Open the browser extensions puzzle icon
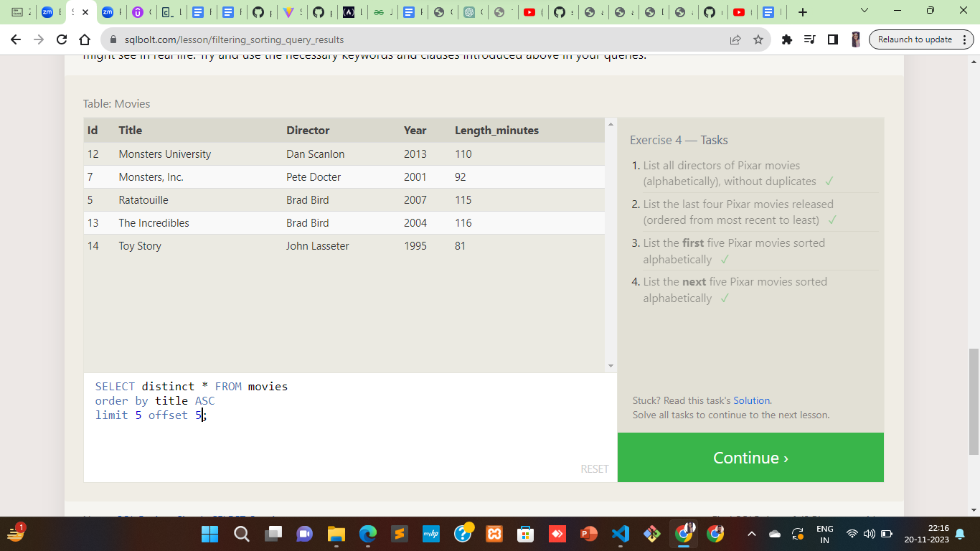This screenshot has width=980, height=551. (x=787, y=39)
